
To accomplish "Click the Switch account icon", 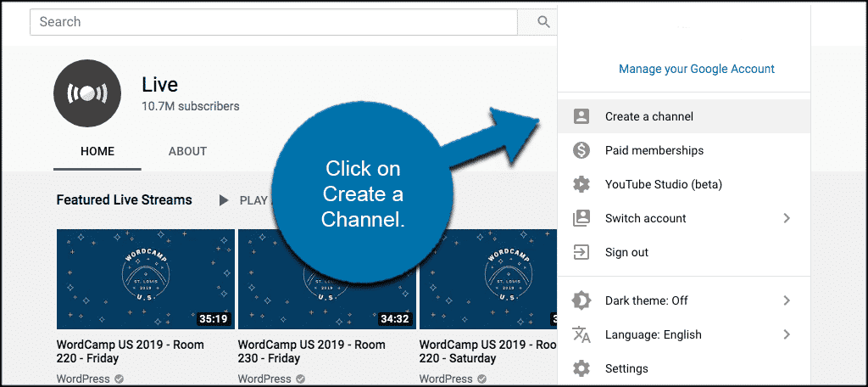I will pyautogui.click(x=581, y=218).
